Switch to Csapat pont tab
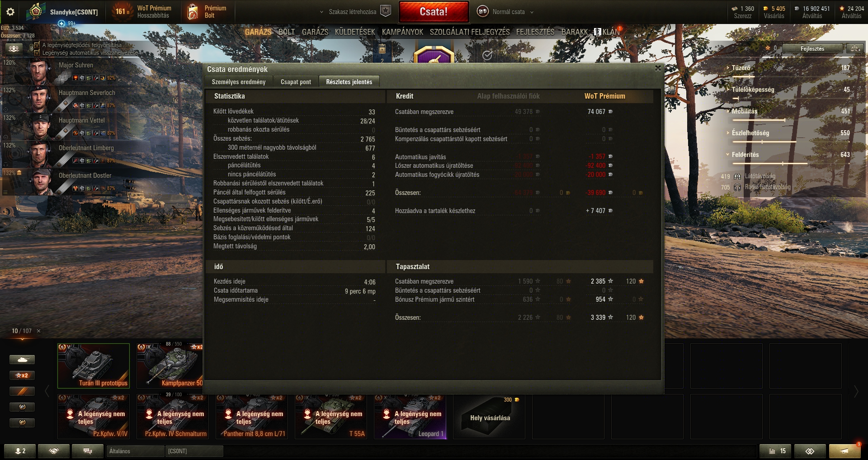The height and width of the screenshot is (460, 868). (x=296, y=82)
